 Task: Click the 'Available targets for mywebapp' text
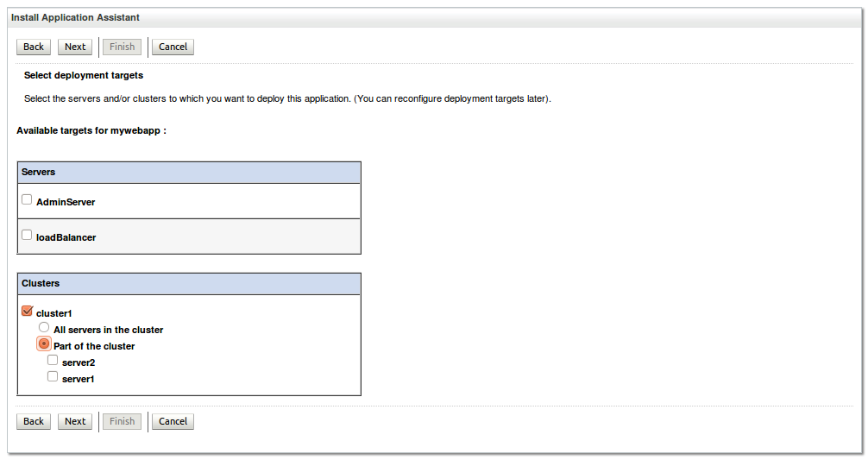tap(91, 130)
